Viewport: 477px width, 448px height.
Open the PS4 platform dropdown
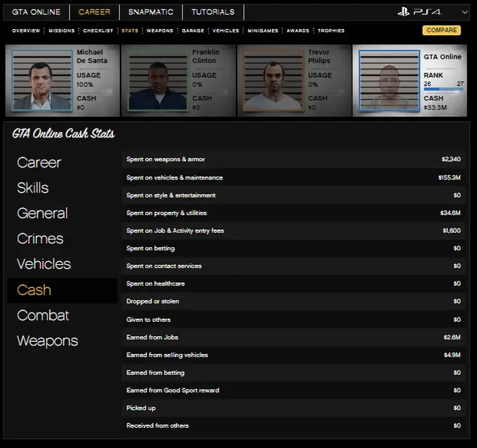click(x=464, y=12)
